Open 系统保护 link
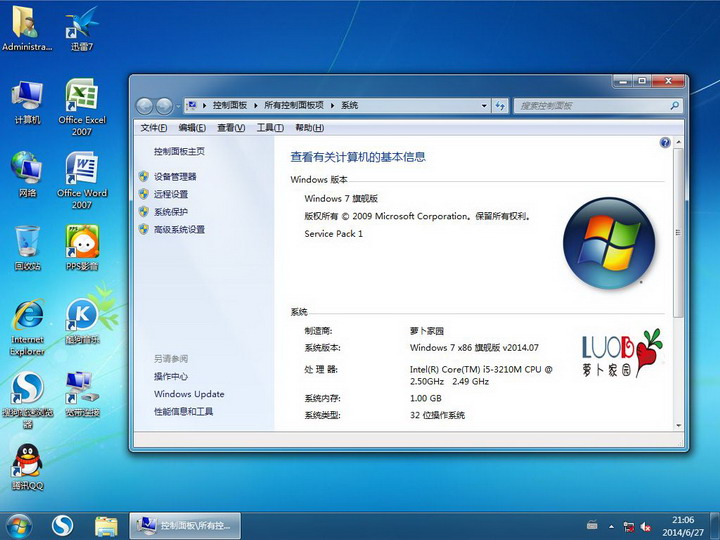Screen dimensions: 720x540 point(171,212)
